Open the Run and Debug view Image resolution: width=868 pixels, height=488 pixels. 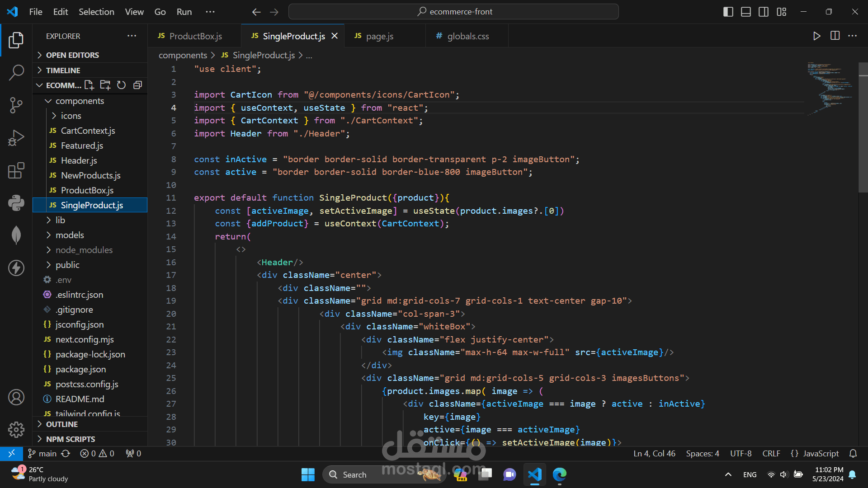tap(16, 138)
